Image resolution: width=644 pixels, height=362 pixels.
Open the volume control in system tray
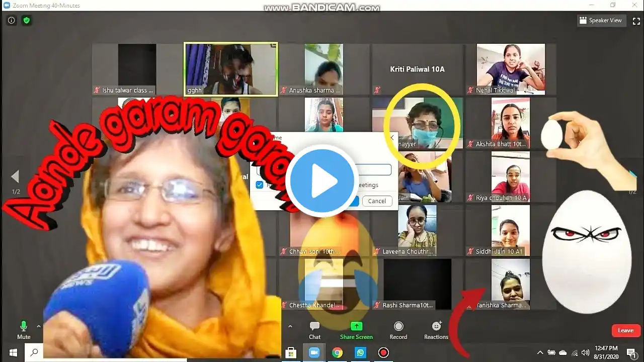click(585, 352)
